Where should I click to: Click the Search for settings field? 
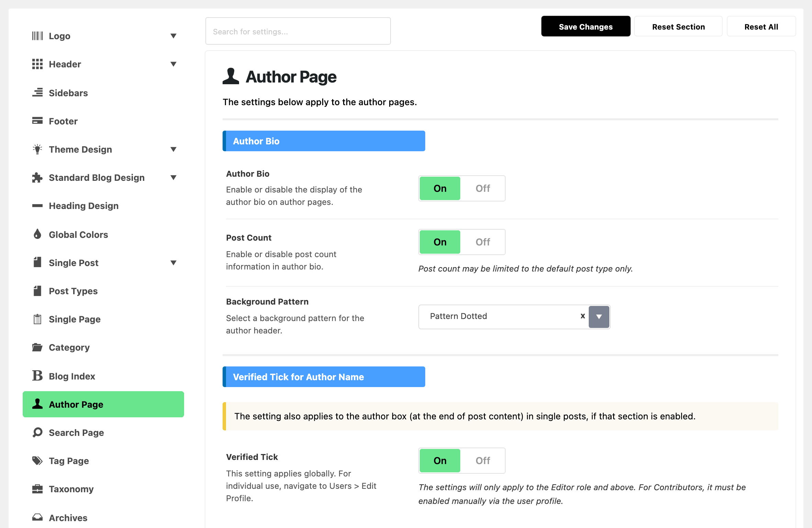pyautogui.click(x=298, y=31)
